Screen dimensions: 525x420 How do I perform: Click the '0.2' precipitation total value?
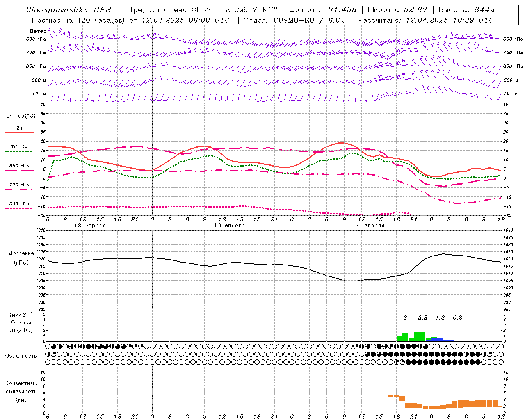click(457, 318)
